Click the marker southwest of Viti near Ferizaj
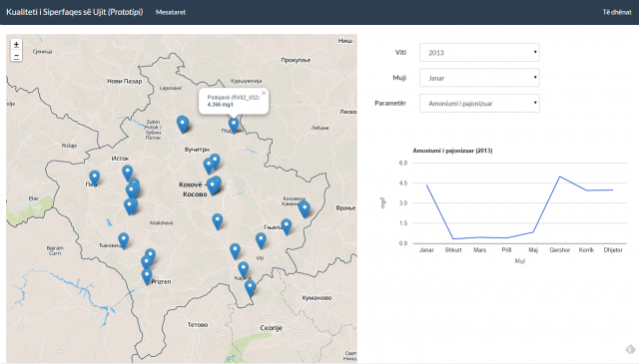 tap(236, 251)
